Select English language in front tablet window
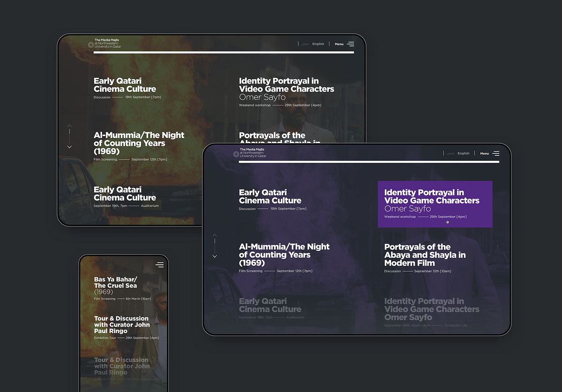The image size is (562, 392). (x=463, y=153)
